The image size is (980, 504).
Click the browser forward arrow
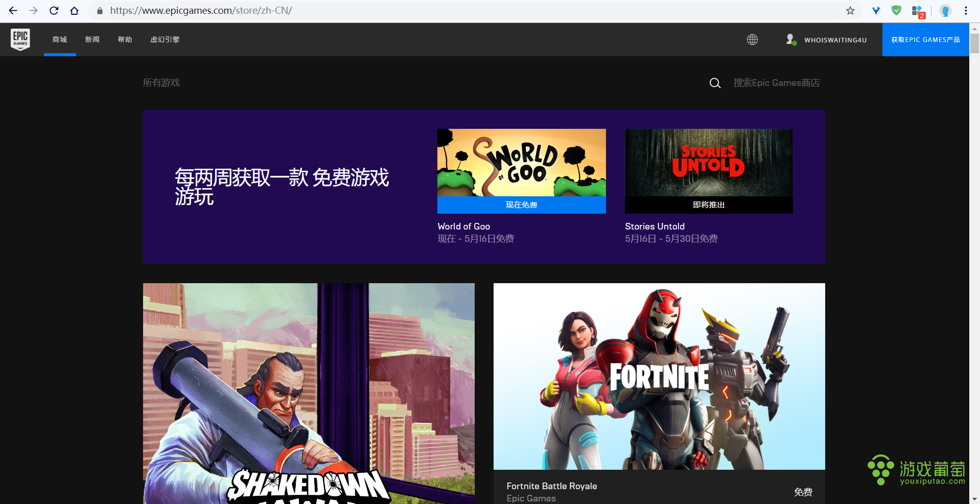coord(33,10)
